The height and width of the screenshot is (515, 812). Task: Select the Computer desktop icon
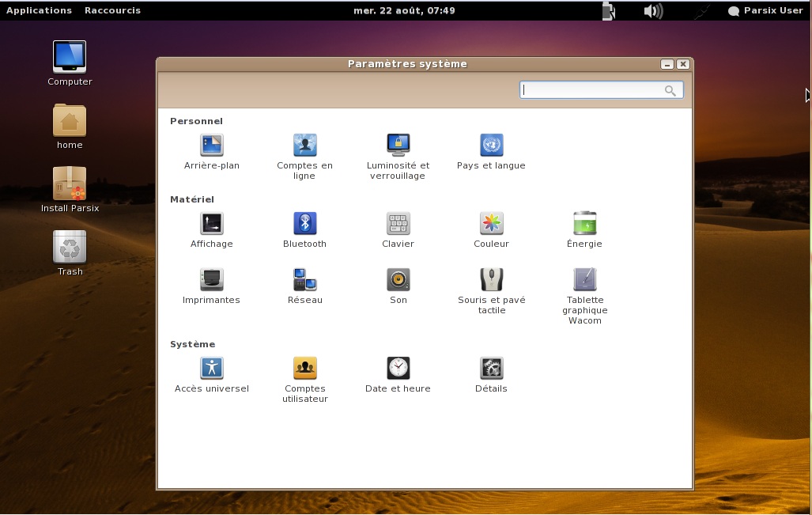point(70,63)
